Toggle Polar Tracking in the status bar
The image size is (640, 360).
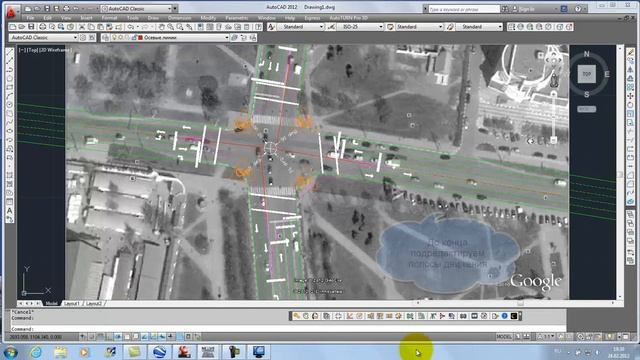click(118, 337)
